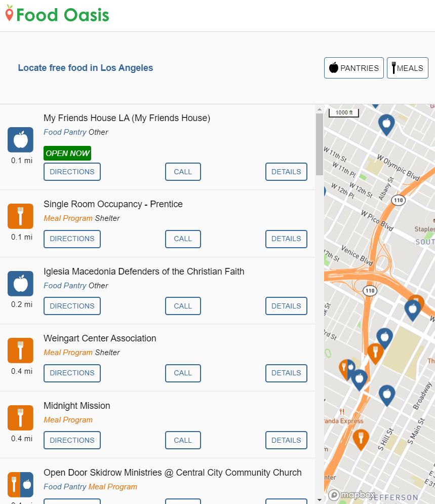Click the "Single Room Occupancy - Prentice" title
Image resolution: width=435 pixels, height=504 pixels.
[113, 204]
